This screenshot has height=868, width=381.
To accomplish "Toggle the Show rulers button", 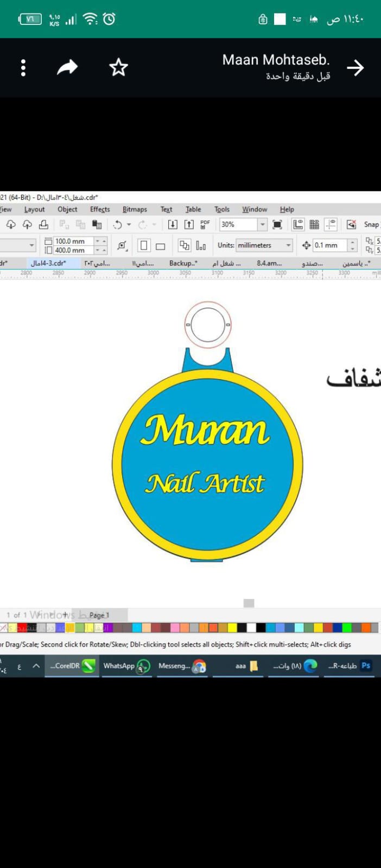I will 298,225.
